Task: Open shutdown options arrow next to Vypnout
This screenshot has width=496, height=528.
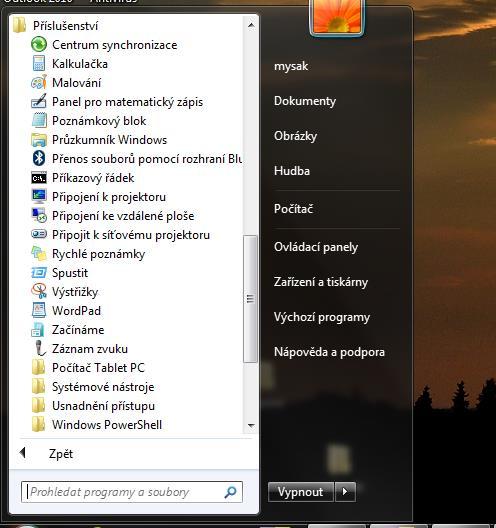Action: pyautogui.click(x=345, y=492)
